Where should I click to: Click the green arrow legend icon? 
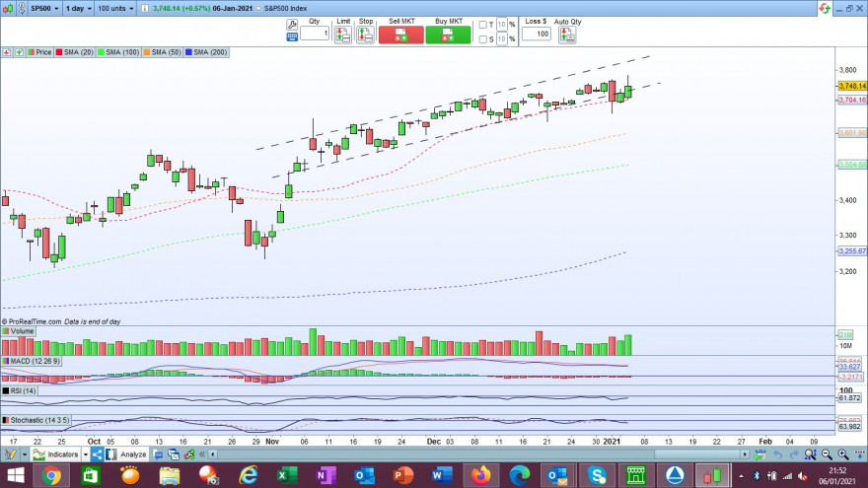pos(19,52)
